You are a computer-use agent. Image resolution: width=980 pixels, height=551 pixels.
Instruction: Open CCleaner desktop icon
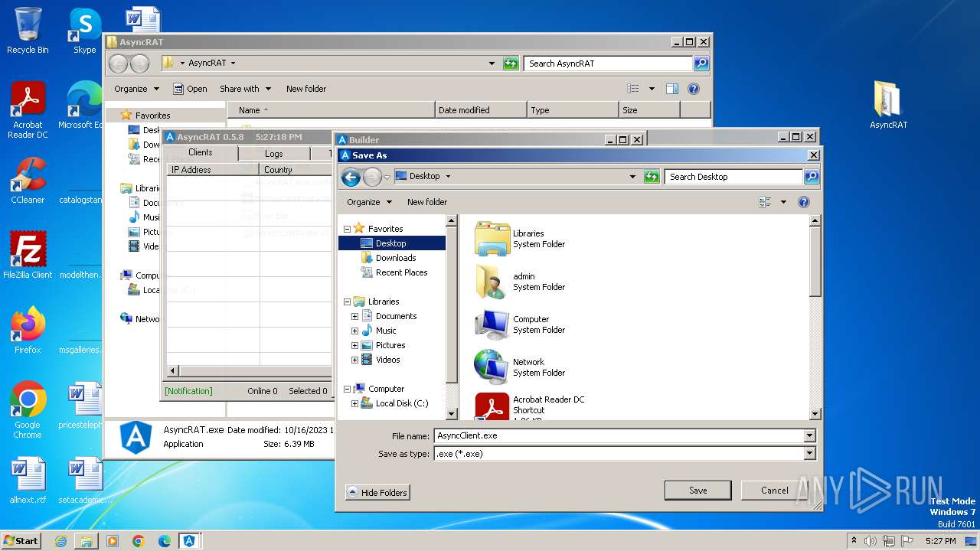coord(28,181)
